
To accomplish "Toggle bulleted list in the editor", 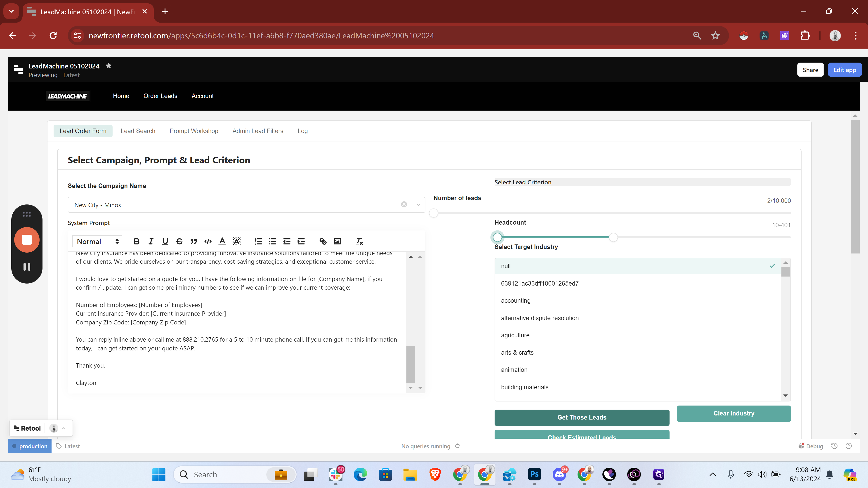I will pyautogui.click(x=272, y=242).
